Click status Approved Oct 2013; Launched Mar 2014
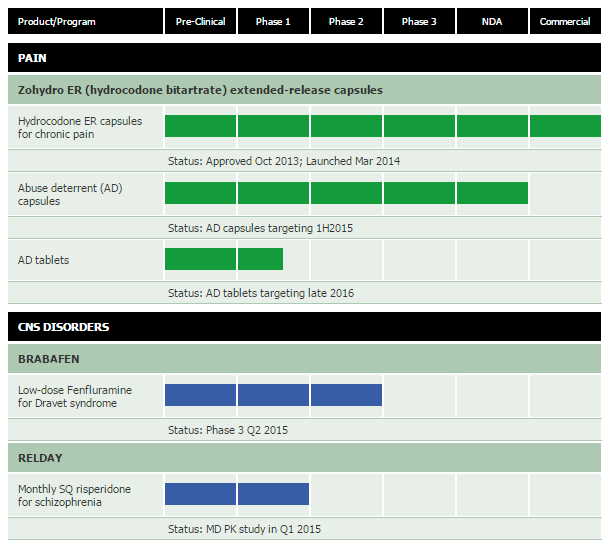Image resolution: width=609 pixels, height=547 pixels. click(284, 161)
